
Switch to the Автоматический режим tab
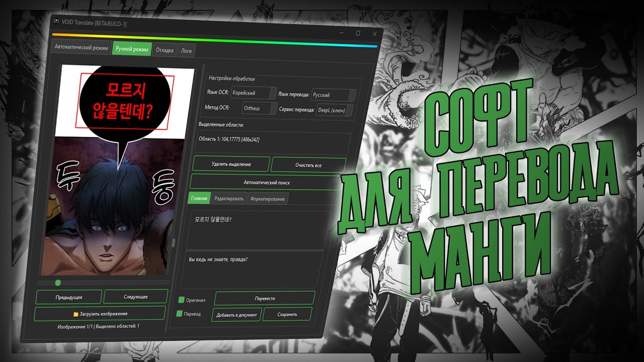tap(82, 48)
